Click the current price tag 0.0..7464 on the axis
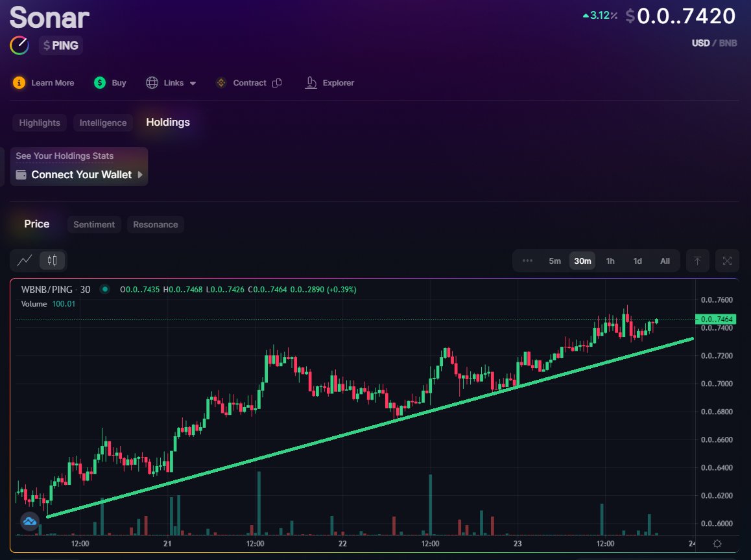The image size is (751, 560). 716,320
